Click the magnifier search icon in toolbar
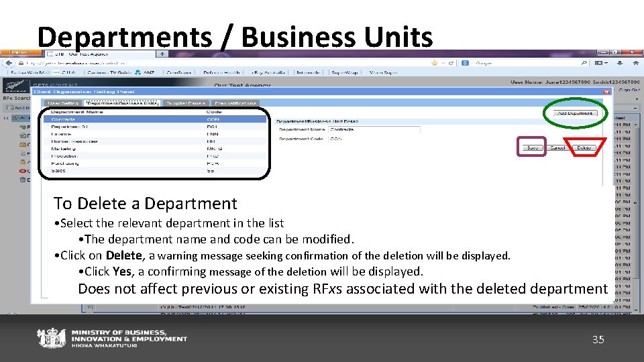The width and height of the screenshot is (644, 362). click(x=584, y=63)
